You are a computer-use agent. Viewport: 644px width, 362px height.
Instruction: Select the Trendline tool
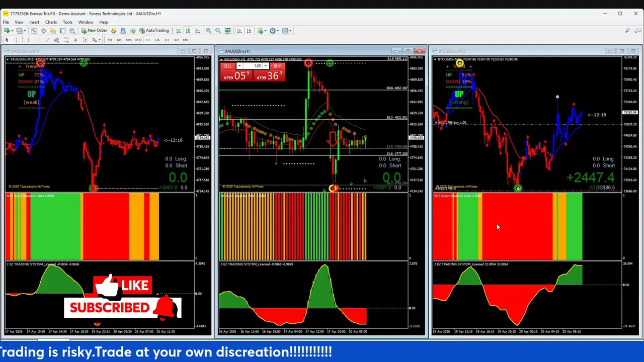47,40
